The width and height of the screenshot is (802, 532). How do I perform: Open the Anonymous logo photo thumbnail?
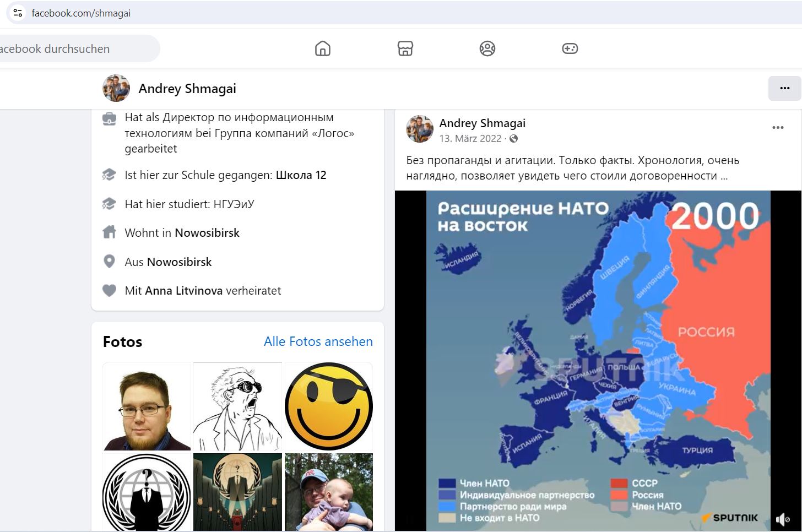147,492
